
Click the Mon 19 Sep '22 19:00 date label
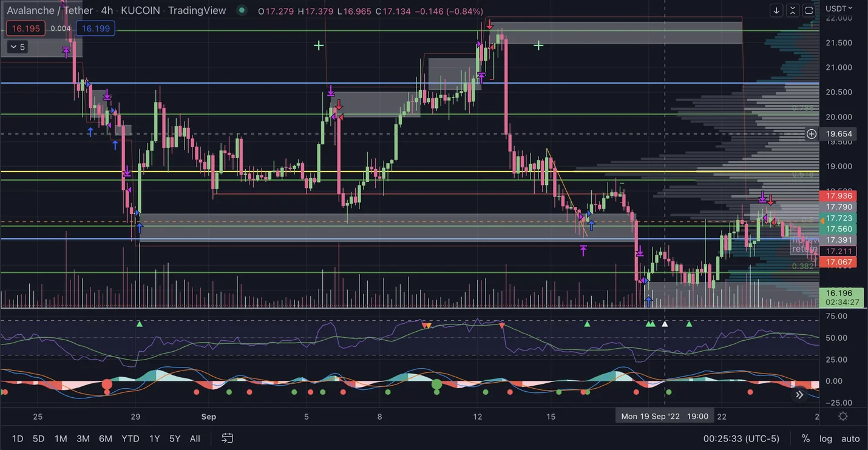point(665,416)
